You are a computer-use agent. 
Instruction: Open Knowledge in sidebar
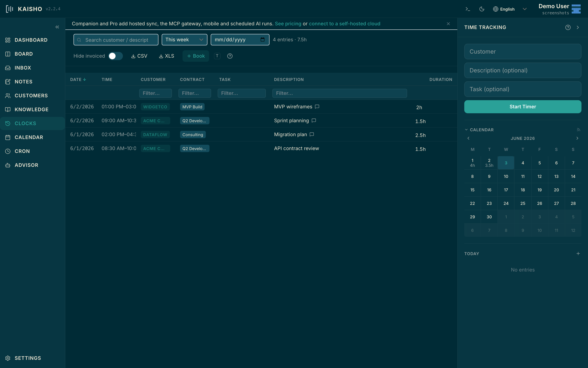point(32,110)
